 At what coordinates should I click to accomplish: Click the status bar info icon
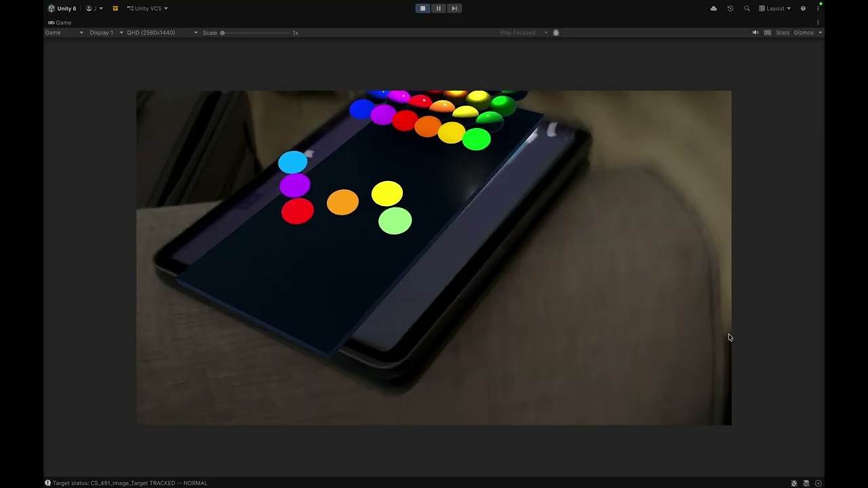pos(48,483)
